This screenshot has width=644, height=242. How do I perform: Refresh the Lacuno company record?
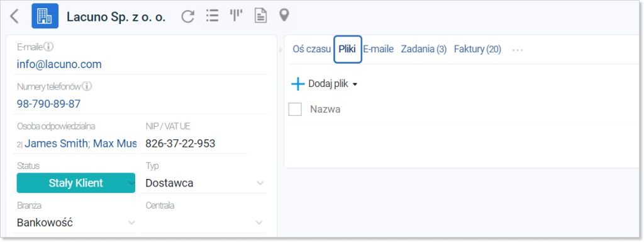(187, 16)
